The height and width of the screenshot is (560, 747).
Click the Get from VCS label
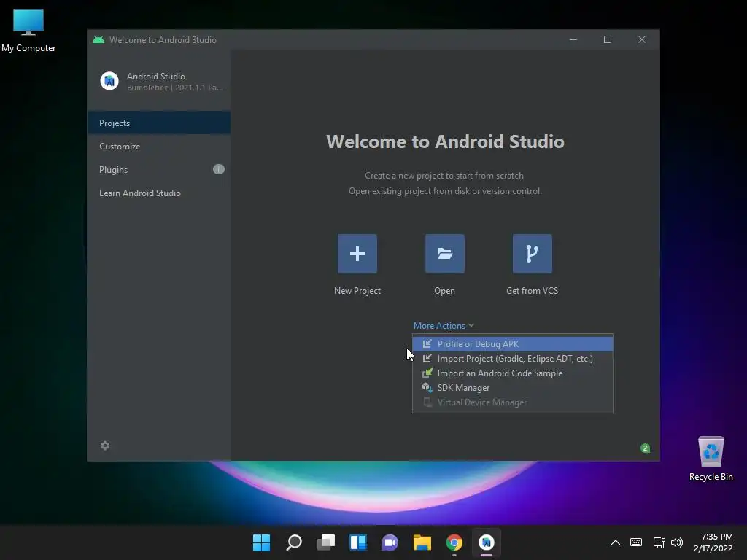[x=532, y=290]
